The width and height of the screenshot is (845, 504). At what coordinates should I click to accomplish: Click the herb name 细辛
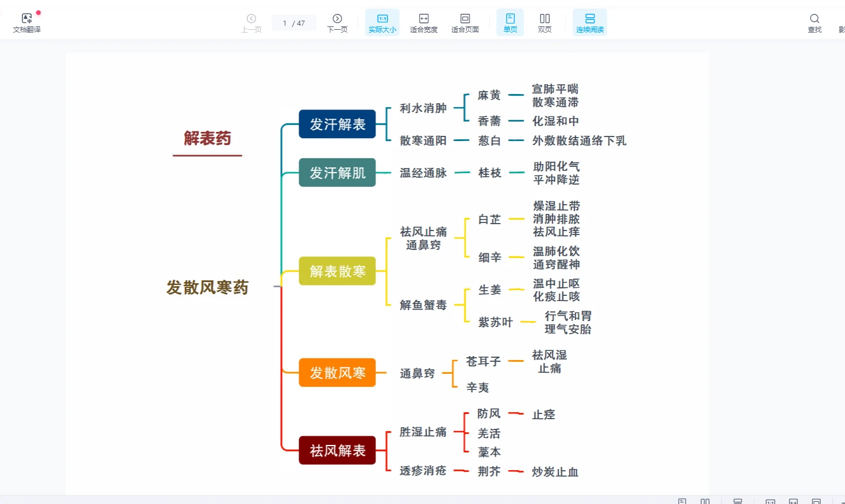click(490, 257)
